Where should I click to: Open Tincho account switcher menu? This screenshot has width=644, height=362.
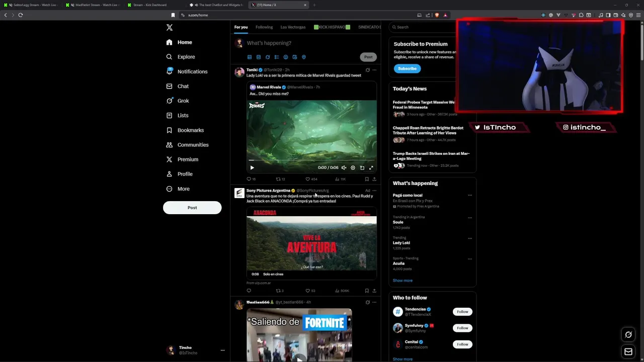pos(195,350)
